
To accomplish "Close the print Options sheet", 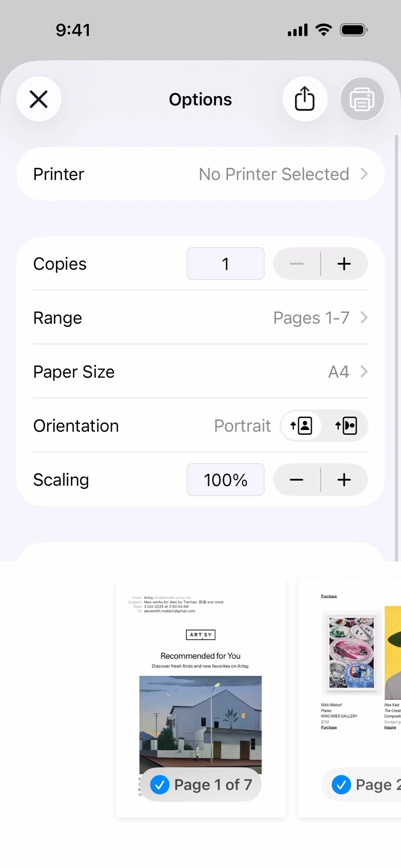I will (39, 99).
